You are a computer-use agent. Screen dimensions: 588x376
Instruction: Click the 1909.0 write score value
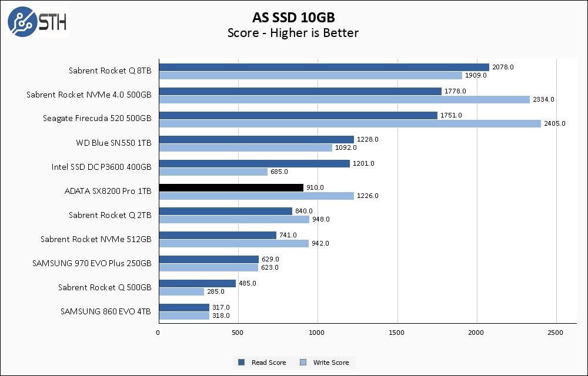(476, 75)
